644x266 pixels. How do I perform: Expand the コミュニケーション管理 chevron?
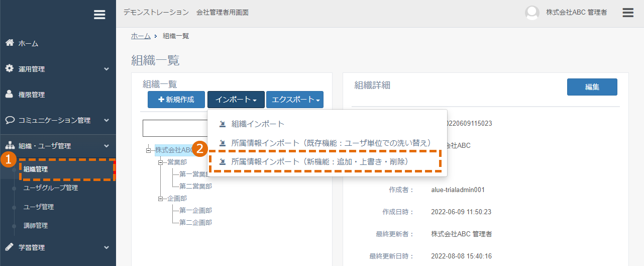pyautogui.click(x=106, y=121)
